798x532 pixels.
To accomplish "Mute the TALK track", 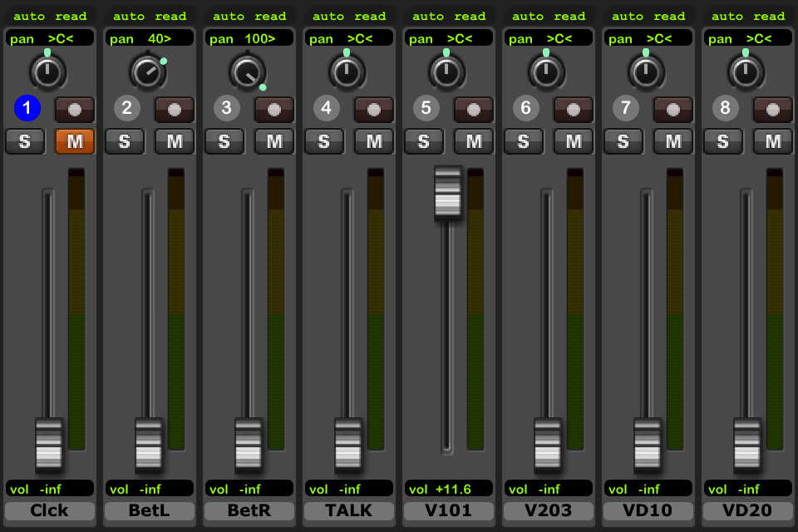I will 374,141.
